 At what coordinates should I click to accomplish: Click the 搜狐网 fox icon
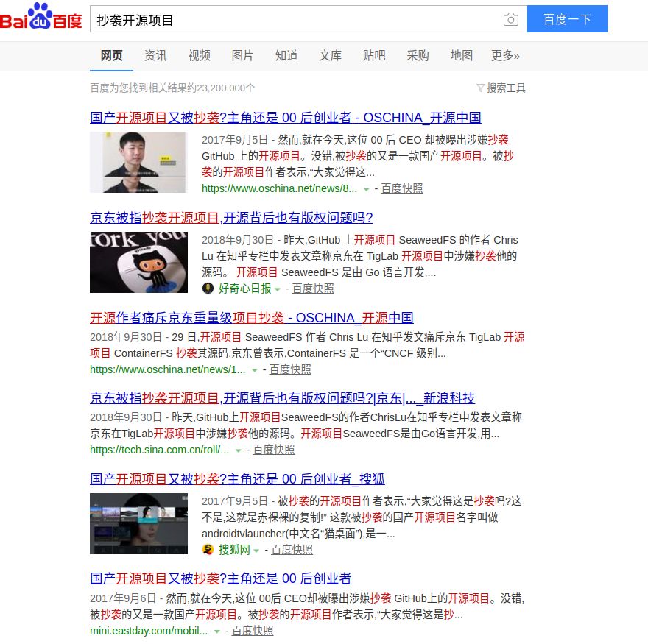click(208, 549)
